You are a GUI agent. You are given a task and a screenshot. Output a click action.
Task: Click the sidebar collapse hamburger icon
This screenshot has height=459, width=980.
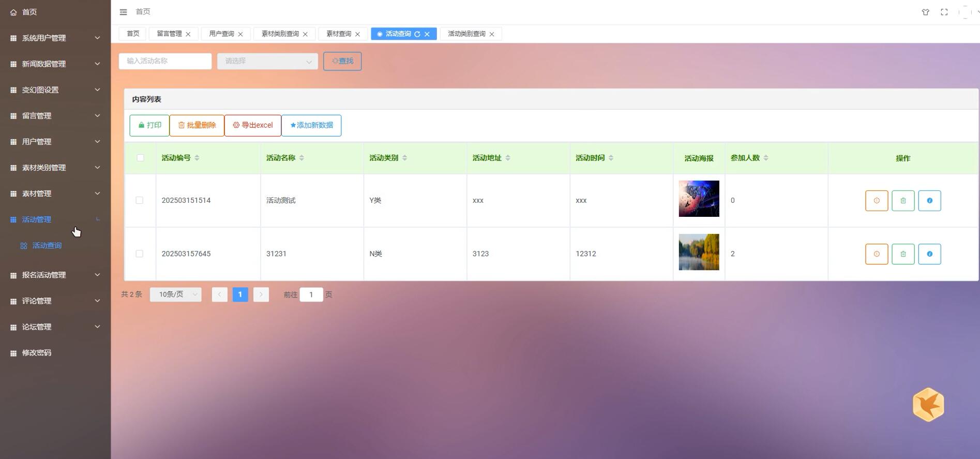123,12
